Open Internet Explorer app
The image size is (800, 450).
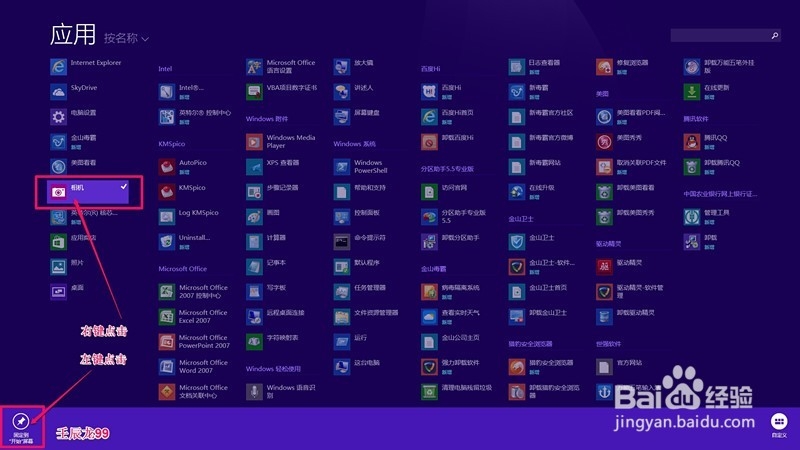tap(86, 66)
